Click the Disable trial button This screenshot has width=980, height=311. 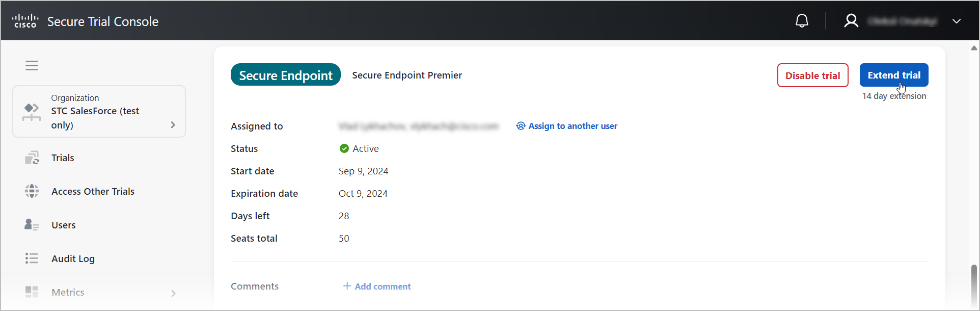pos(812,75)
